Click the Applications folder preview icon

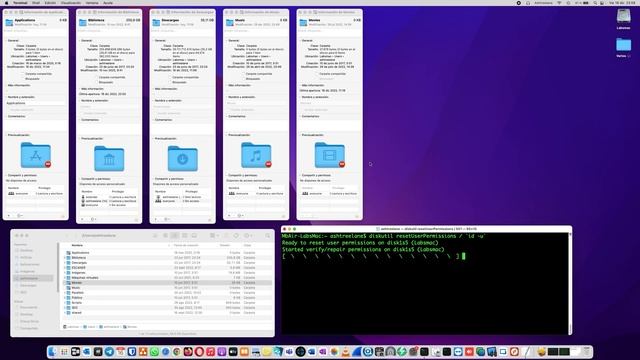pos(36,155)
